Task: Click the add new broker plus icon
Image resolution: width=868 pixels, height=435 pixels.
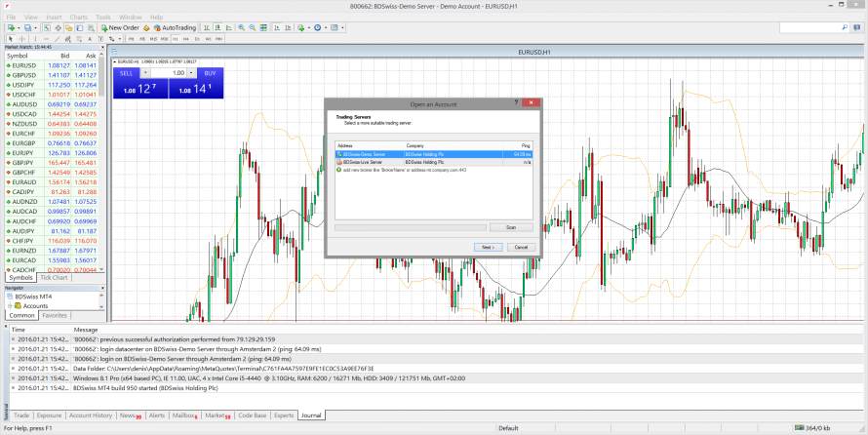Action: coord(338,170)
